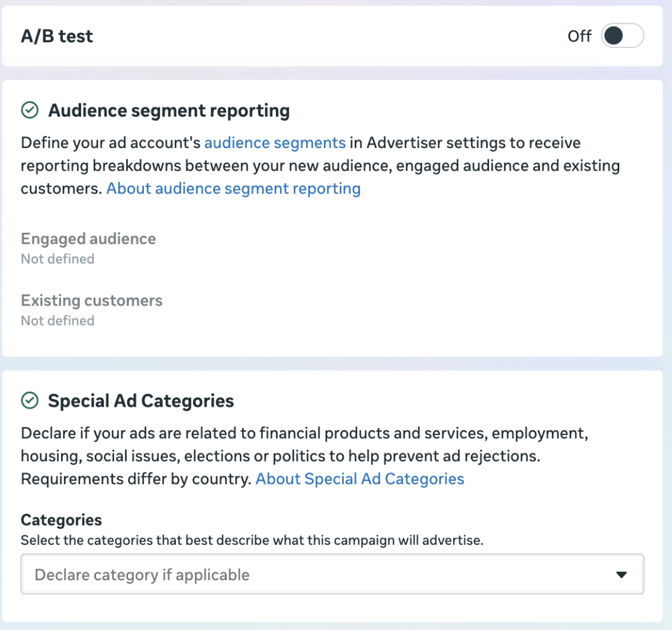Screen dimensions: 672x630
Task: Click the 'Special Ad Categories' heading
Action: 141,401
